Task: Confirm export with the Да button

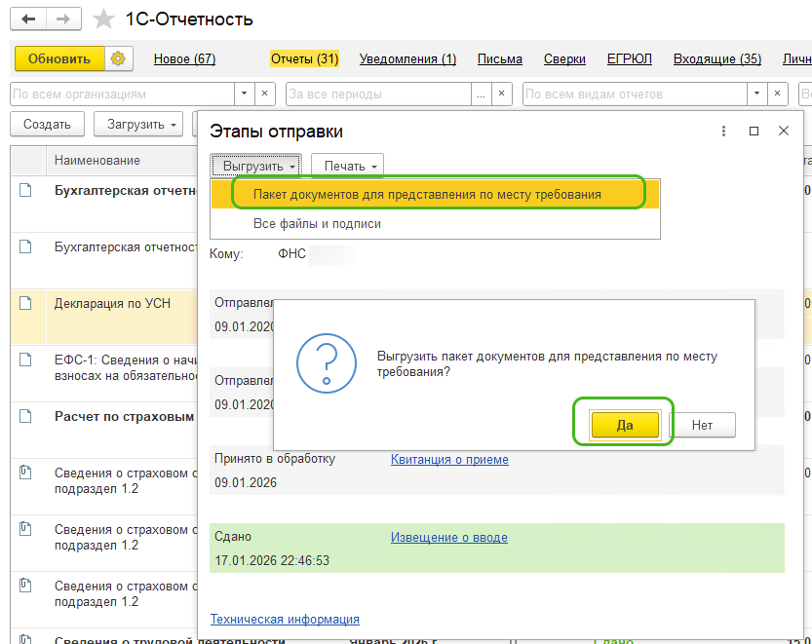Action: click(x=625, y=425)
